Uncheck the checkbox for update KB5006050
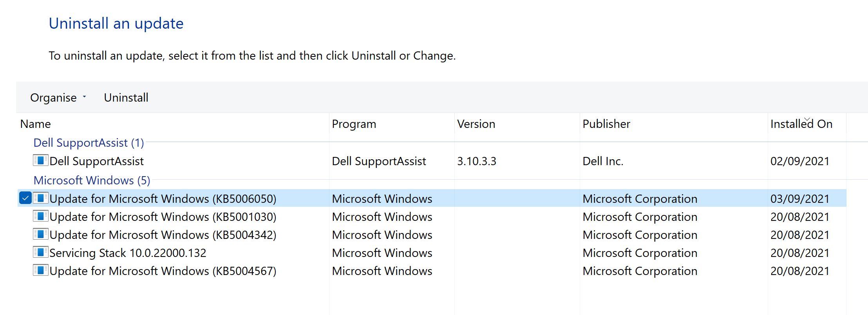Viewport: 868px width, 315px height. coord(25,198)
